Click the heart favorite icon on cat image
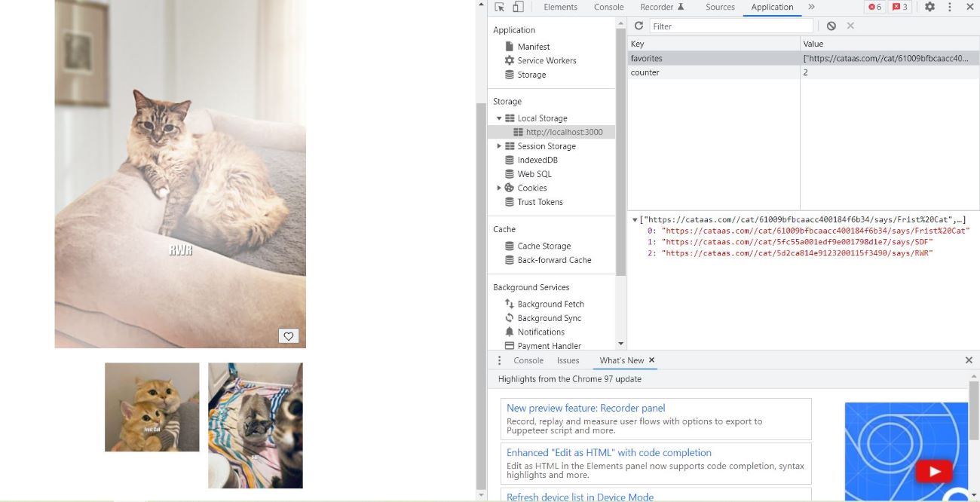The height and width of the screenshot is (502, 980). (x=289, y=336)
